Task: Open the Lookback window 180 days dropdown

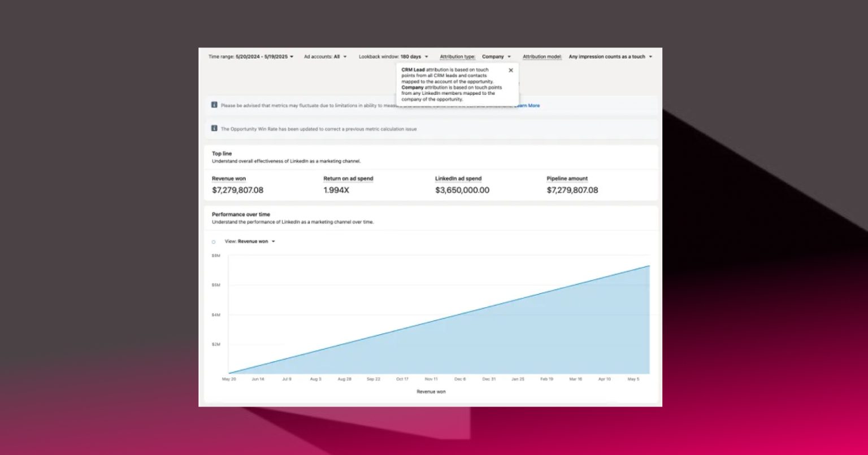Action: tap(394, 56)
